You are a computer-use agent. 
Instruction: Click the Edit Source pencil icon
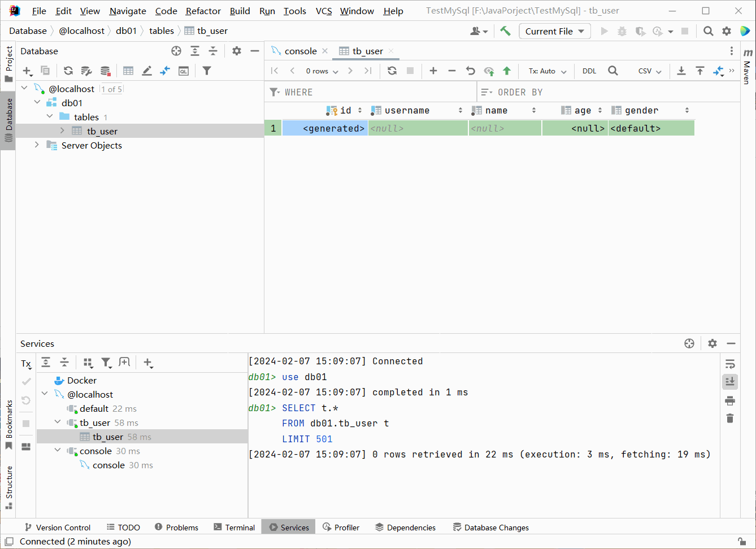(147, 71)
